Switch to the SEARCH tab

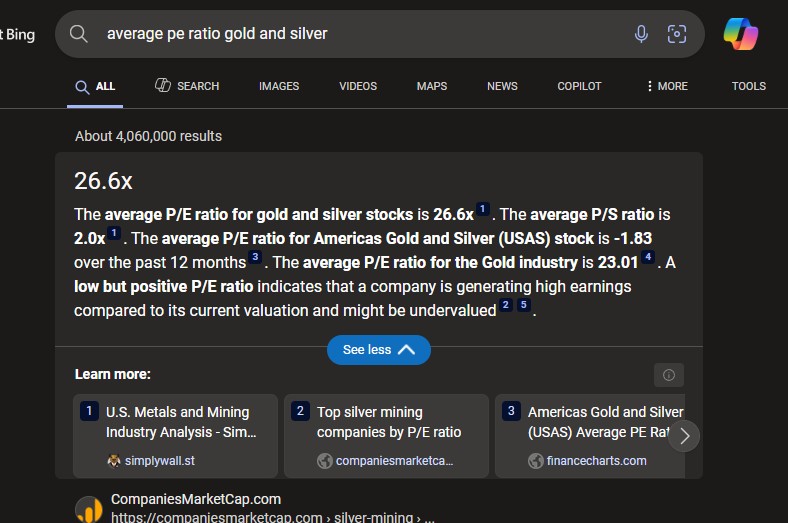[187, 86]
